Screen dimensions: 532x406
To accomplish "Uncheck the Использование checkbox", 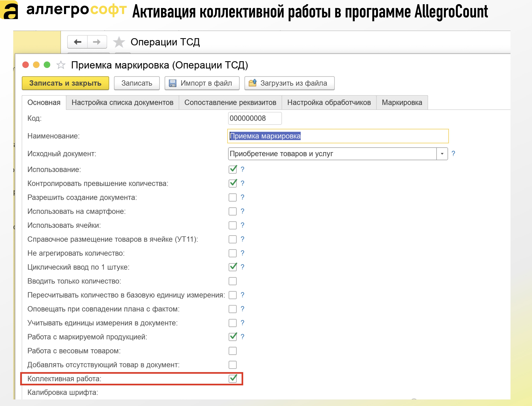I will (x=233, y=169).
